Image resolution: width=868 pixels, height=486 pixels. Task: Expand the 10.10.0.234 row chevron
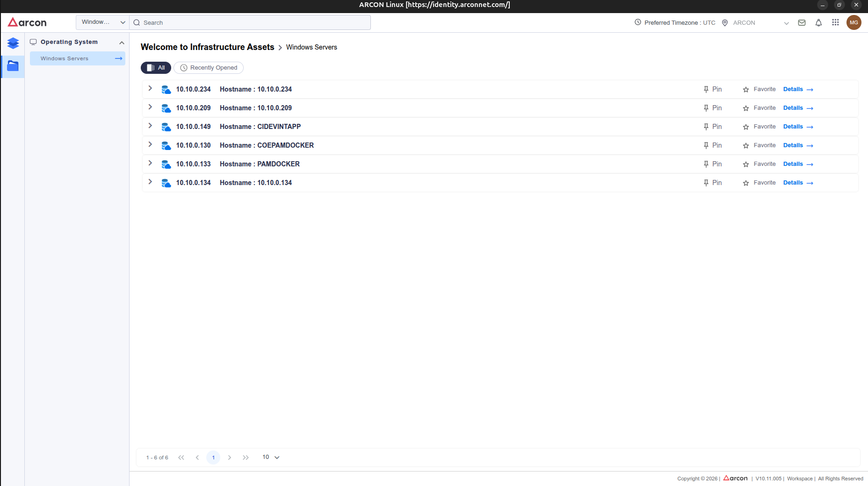150,88
